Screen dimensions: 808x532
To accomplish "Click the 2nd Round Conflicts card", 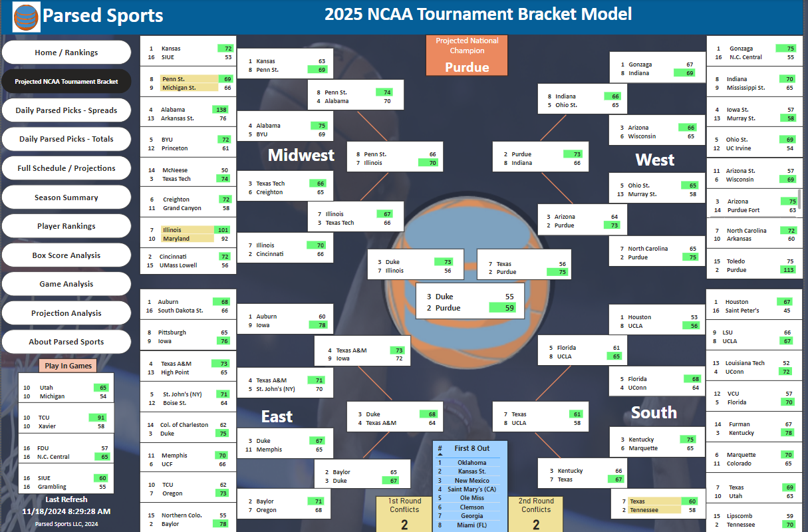I will 536,514.
